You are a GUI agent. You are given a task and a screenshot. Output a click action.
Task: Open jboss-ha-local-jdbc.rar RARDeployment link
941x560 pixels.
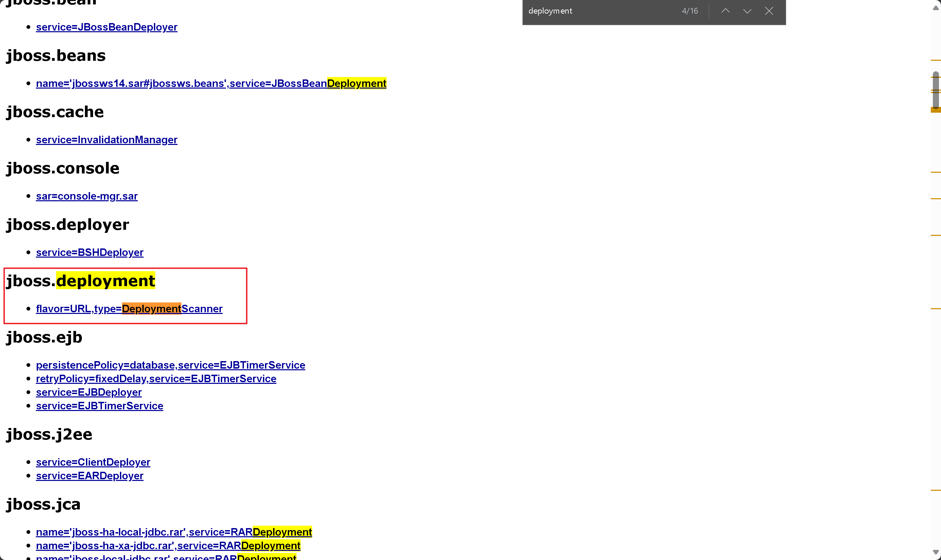click(x=174, y=532)
